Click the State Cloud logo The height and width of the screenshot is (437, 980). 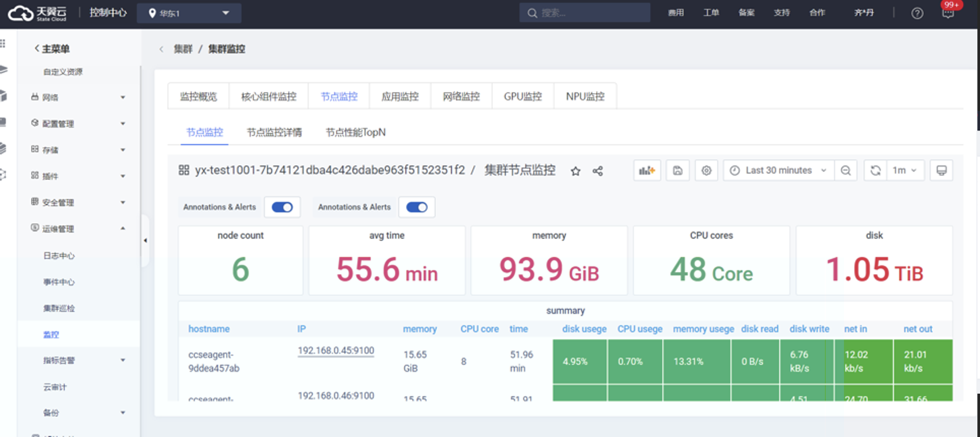tap(38, 13)
